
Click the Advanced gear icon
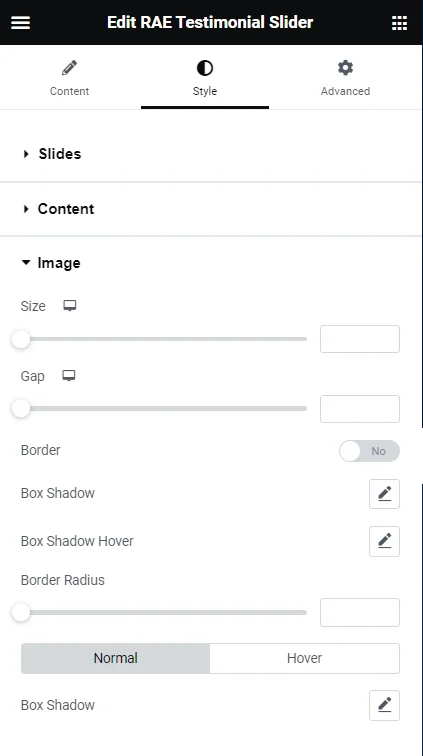[x=345, y=68]
